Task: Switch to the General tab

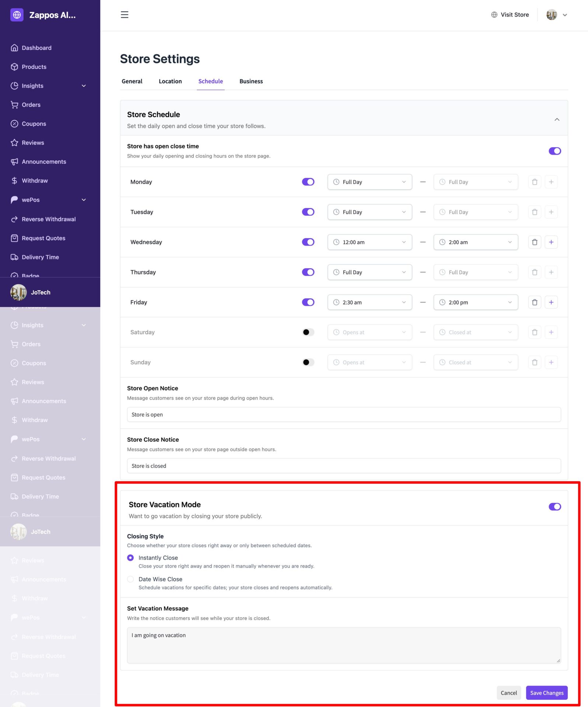Action: coord(132,81)
